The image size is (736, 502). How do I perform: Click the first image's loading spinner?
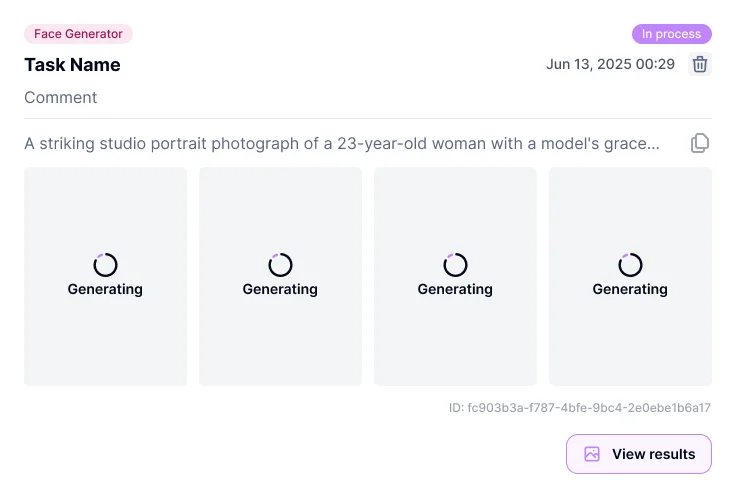point(105,264)
